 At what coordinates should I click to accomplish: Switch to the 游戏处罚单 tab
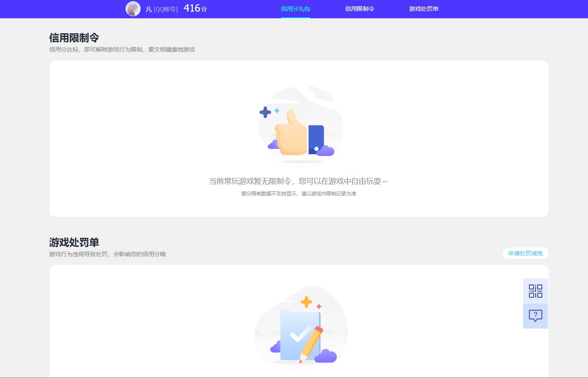(424, 9)
